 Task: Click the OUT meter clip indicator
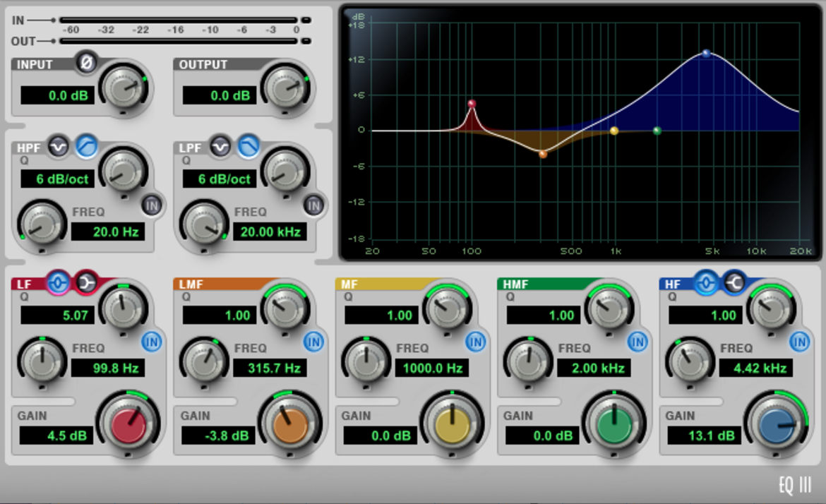coord(306,41)
